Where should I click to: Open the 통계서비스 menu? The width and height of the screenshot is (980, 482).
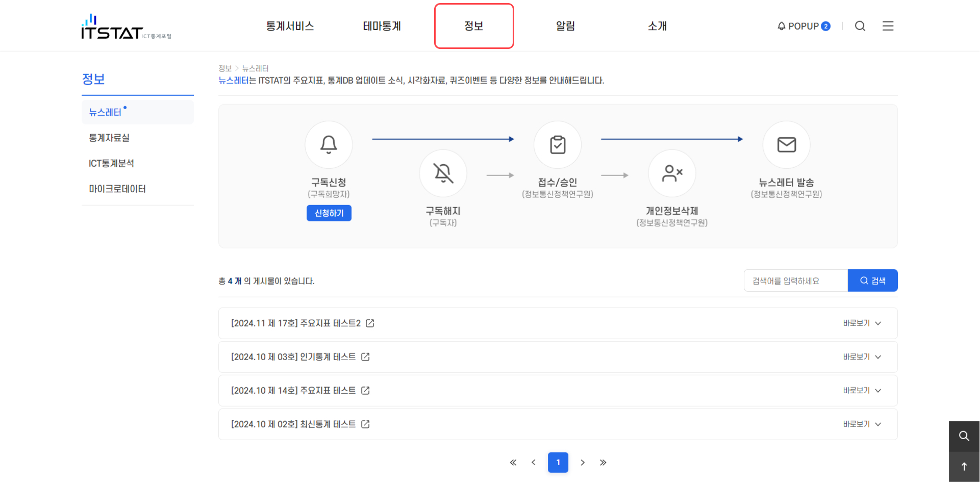click(290, 26)
